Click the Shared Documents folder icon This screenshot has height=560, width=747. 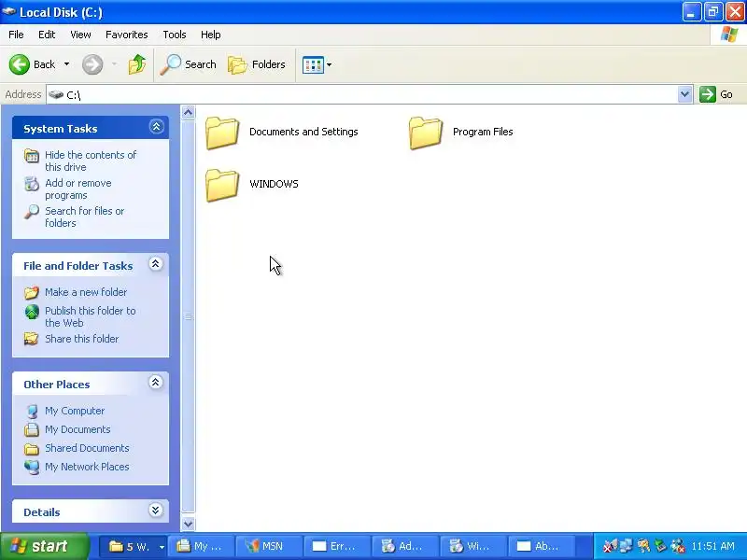click(32, 449)
